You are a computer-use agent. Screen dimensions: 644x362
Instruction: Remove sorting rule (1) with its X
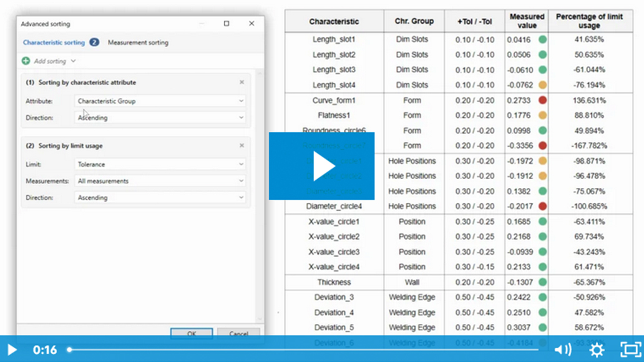pos(241,82)
